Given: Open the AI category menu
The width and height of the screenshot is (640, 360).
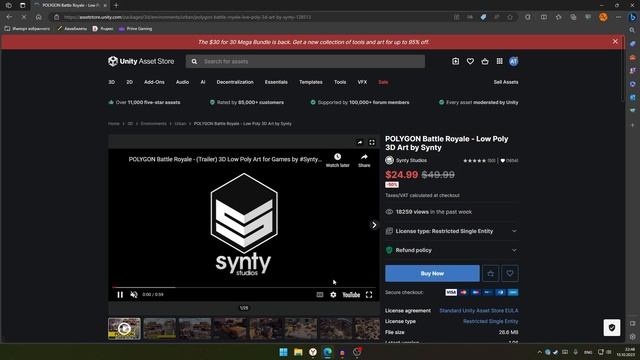Looking at the screenshot, I should [203, 82].
